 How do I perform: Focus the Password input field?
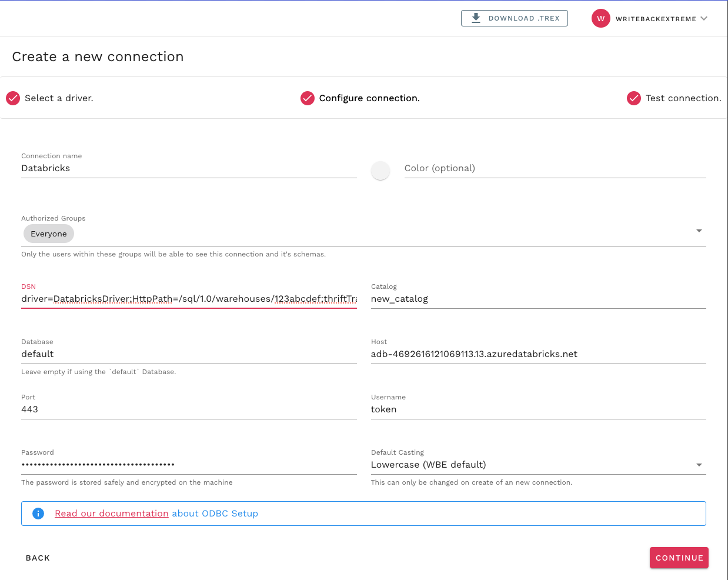188,465
